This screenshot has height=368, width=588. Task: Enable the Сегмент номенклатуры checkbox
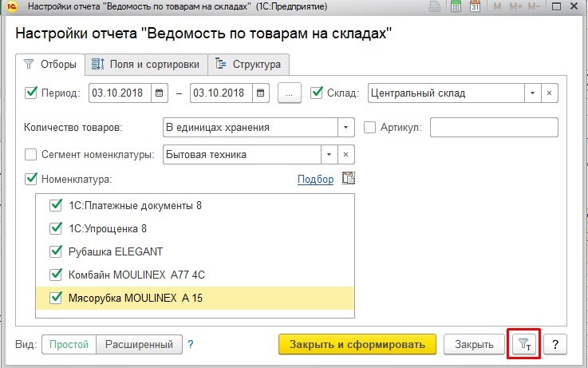pos(32,154)
